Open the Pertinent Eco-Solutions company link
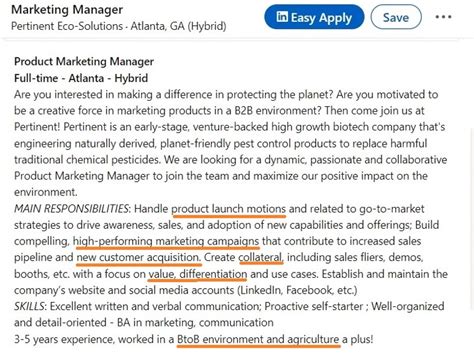The image size is (474, 361). [67, 26]
